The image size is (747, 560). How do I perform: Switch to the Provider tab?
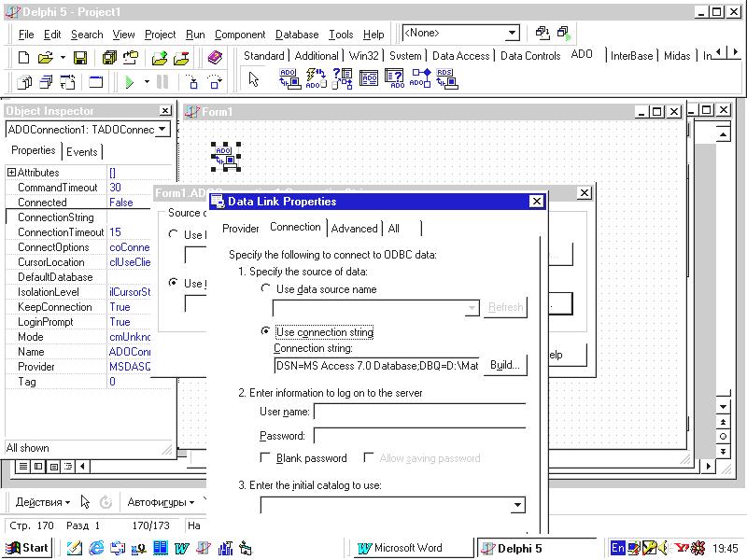[x=240, y=228]
